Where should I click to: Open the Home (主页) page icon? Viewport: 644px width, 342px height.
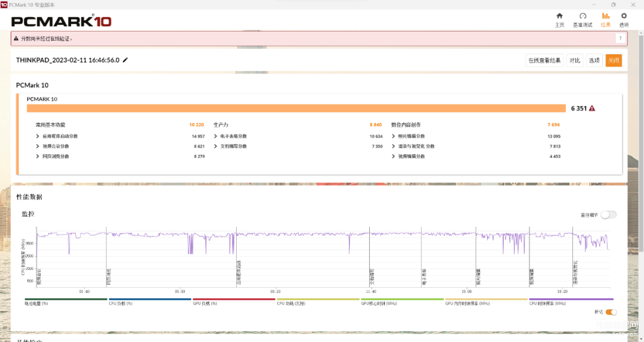pos(559,16)
